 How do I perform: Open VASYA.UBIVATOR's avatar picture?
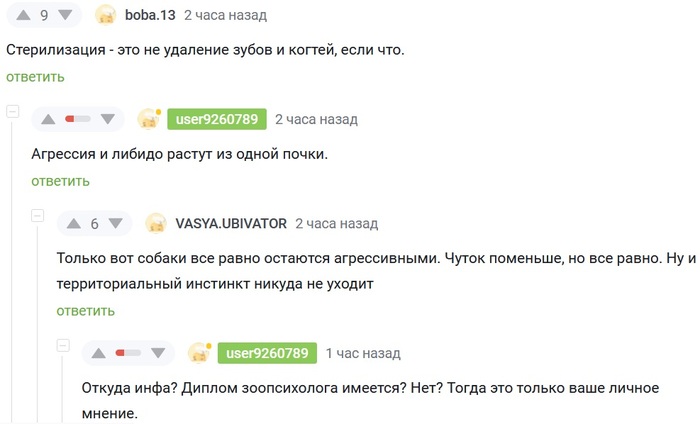point(156,224)
